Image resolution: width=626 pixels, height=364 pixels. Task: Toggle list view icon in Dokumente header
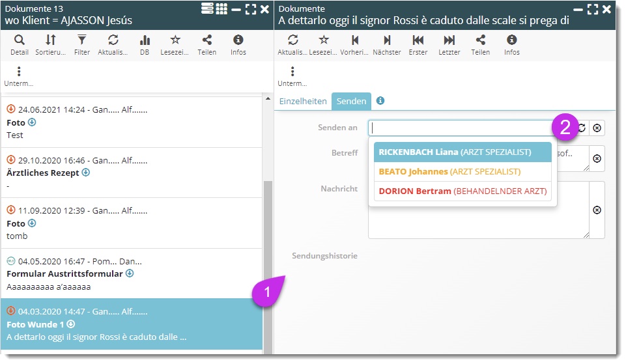(x=207, y=8)
